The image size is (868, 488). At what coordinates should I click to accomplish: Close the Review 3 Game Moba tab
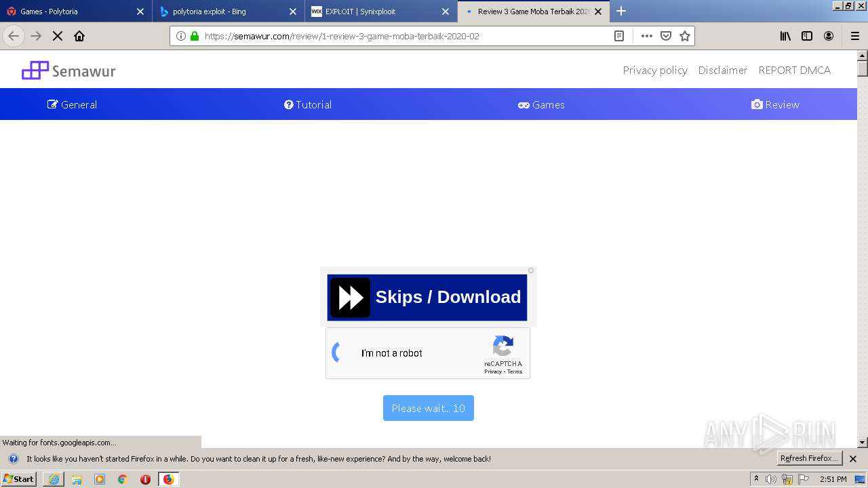598,12
